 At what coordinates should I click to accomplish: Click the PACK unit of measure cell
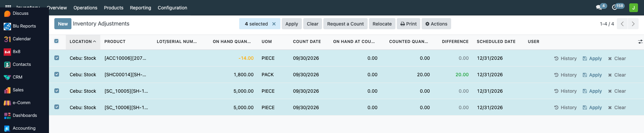click(268, 75)
